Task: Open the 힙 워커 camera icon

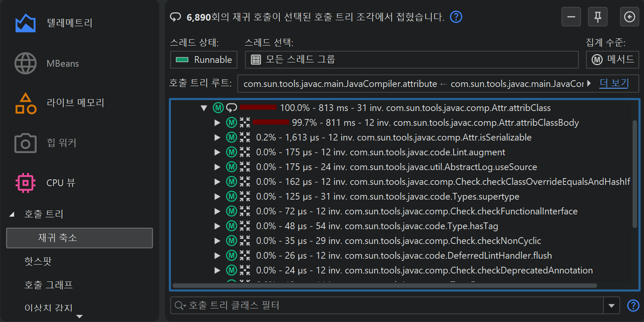Action: pos(25,143)
